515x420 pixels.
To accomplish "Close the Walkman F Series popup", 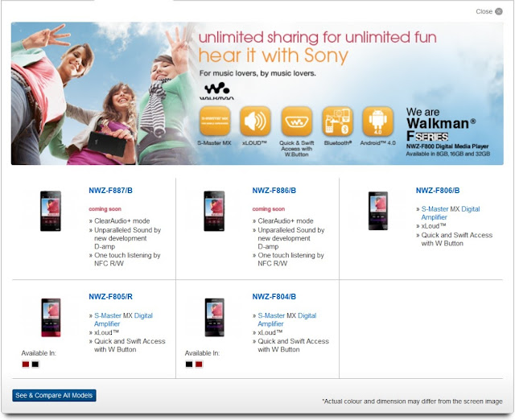I will pyautogui.click(x=489, y=11).
